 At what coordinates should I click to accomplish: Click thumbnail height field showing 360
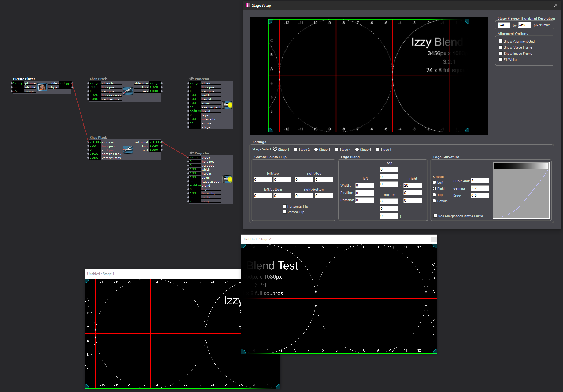[x=524, y=25]
